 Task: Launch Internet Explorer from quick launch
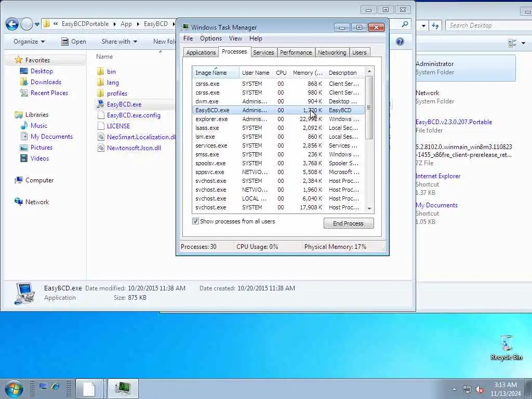click(55, 387)
